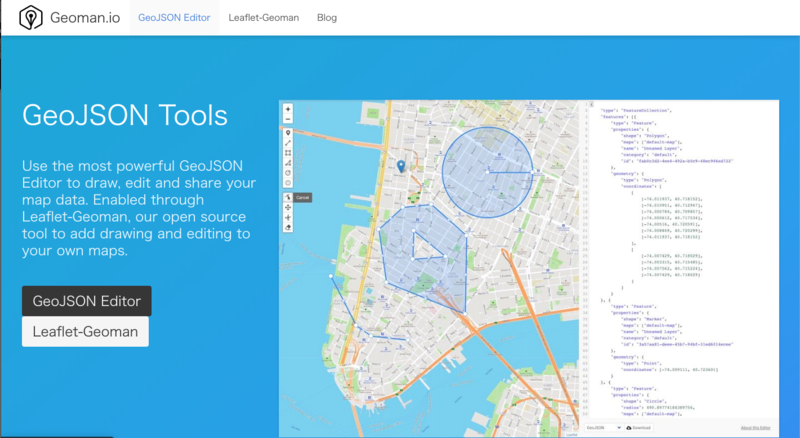Open the Leaflet-Geoman nav tab

[x=263, y=17]
